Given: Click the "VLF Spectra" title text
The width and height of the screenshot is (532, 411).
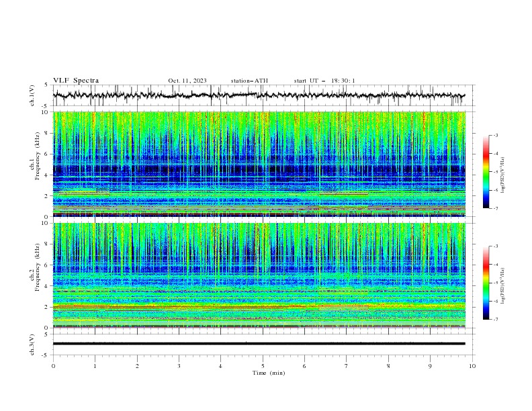Looking at the screenshot, I should point(76,81).
